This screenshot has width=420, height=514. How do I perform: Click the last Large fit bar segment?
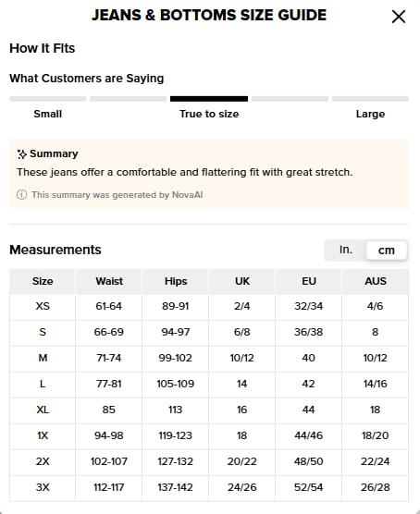tap(370, 99)
